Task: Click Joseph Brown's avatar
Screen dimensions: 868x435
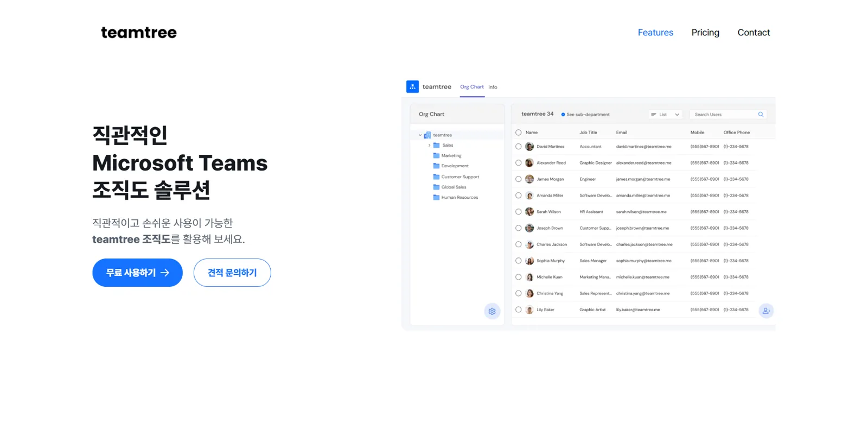Action: tap(529, 228)
